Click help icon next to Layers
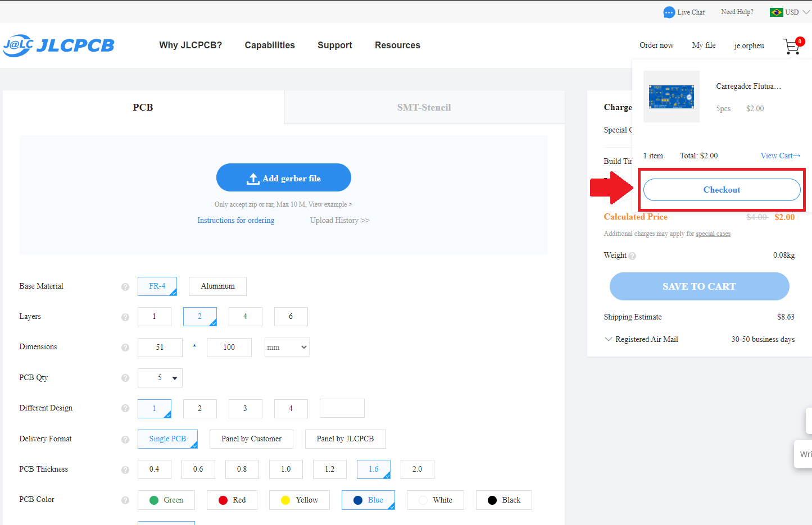Image resolution: width=812 pixels, height=525 pixels. click(x=125, y=317)
